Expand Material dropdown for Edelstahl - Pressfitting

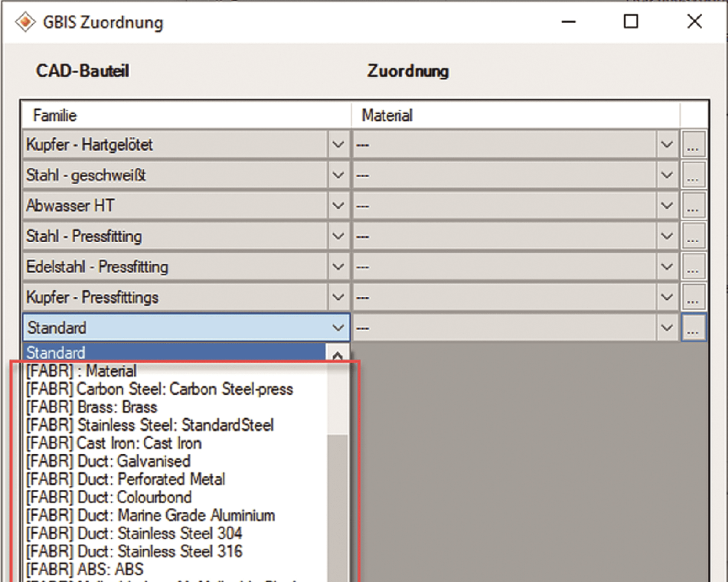pyautogui.click(x=667, y=267)
